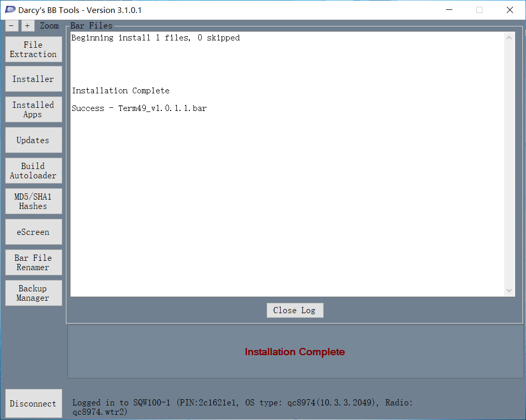
Task: Open the eScreen tool
Action: [x=33, y=232]
